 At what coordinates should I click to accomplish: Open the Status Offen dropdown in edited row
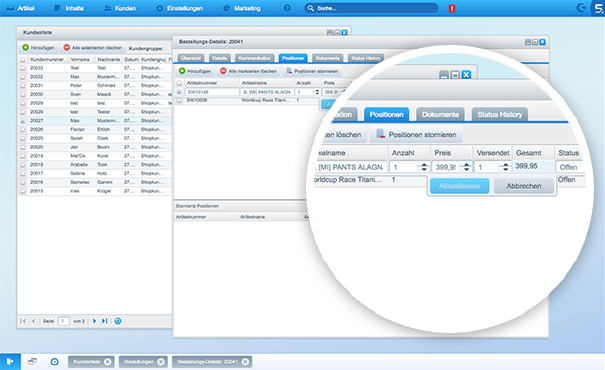coord(571,167)
